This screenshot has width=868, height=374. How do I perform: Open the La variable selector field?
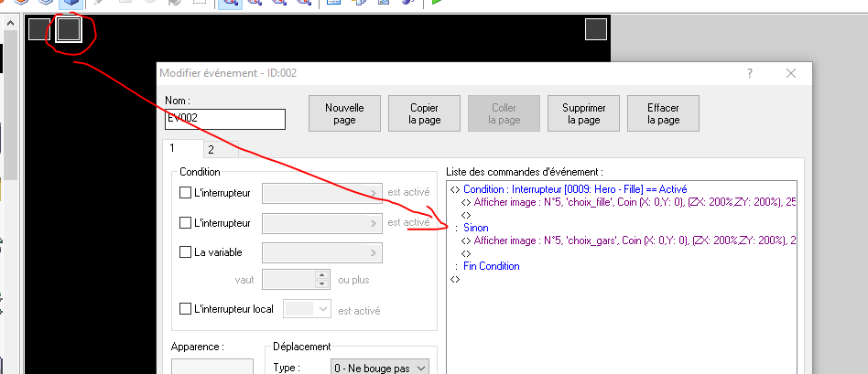[322, 252]
